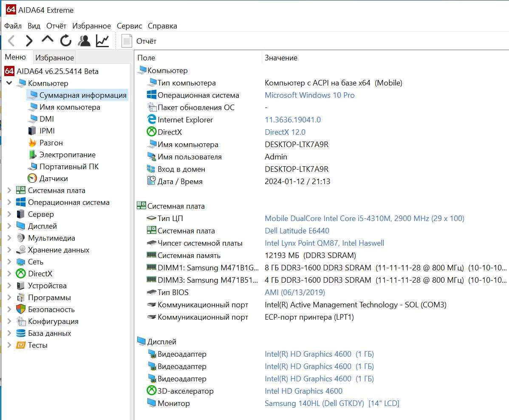
Task: Expand the Программы tree node
Action: pos(9,298)
